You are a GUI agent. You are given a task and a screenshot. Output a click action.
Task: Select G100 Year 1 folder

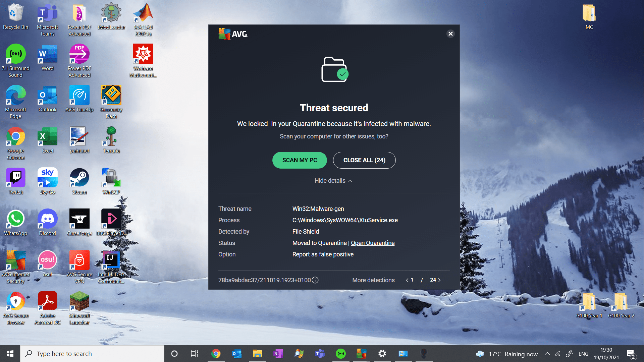click(x=589, y=305)
